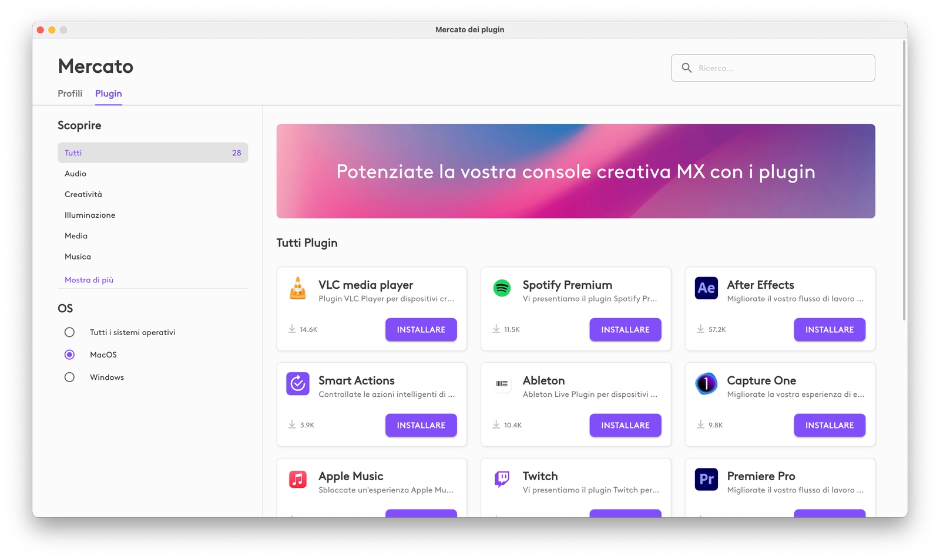Screen dimensions: 940x560
Task: Install the After Effects plugin
Action: 830,329
